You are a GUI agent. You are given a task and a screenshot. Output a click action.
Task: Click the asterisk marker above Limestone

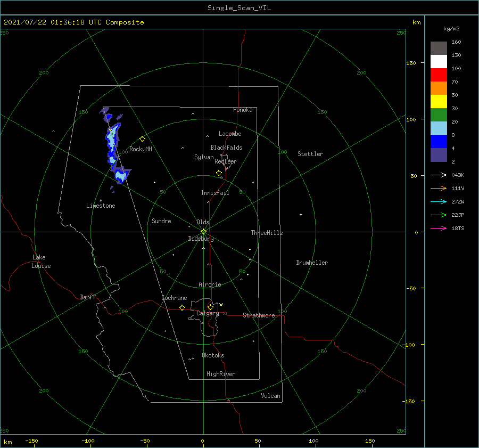(101, 201)
